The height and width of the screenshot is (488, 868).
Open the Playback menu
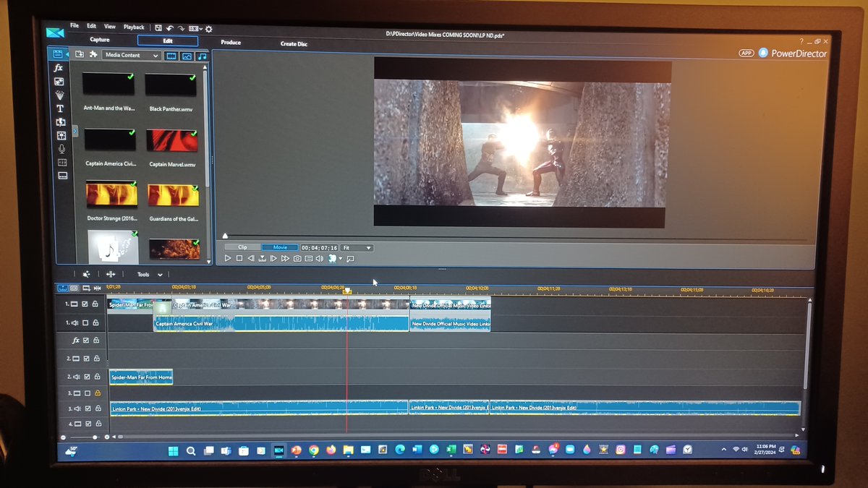(x=133, y=27)
